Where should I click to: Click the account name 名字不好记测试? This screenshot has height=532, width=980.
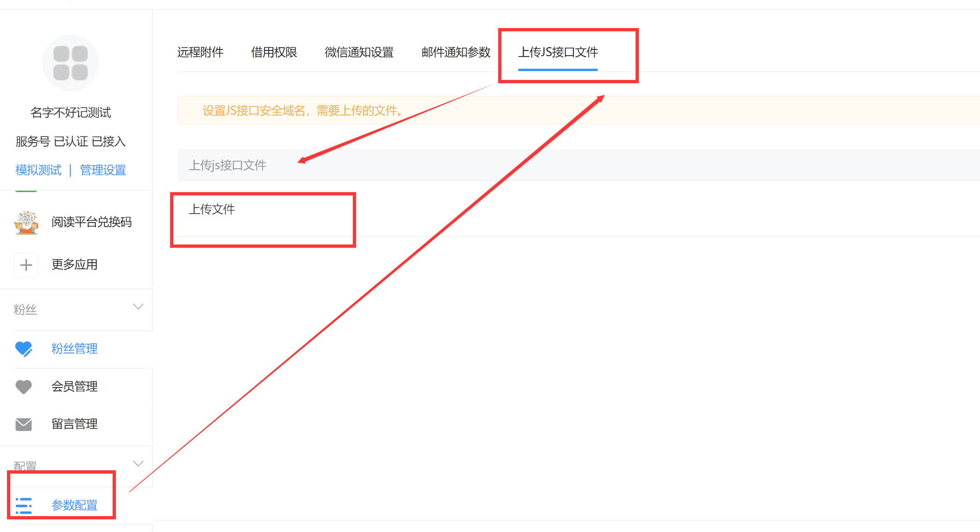[71, 113]
